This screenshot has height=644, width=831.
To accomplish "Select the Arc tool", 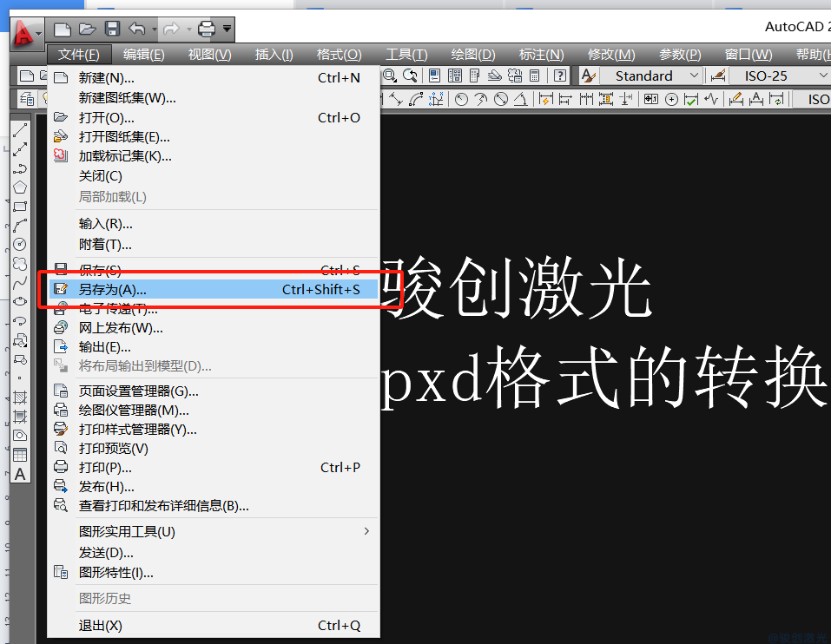I will [x=20, y=226].
